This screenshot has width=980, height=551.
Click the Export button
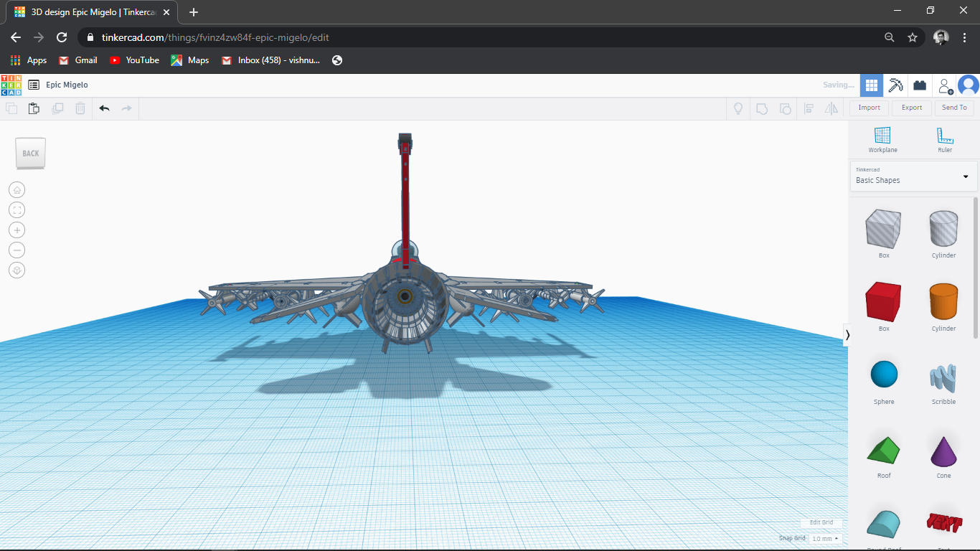pos(911,108)
